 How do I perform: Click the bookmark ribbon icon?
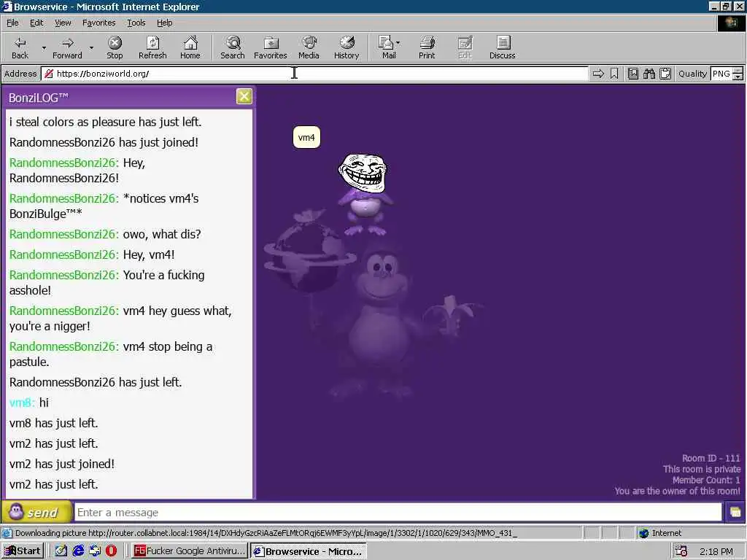coord(614,74)
